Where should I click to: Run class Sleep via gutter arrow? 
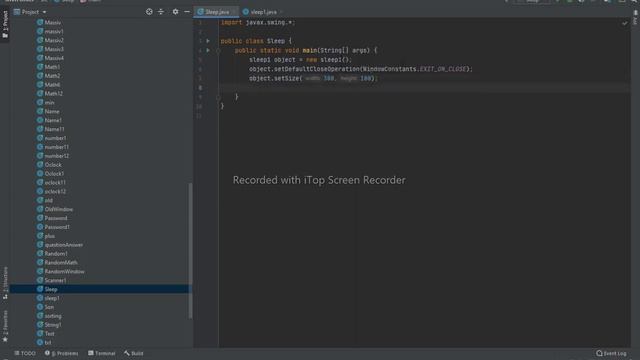coord(208,41)
